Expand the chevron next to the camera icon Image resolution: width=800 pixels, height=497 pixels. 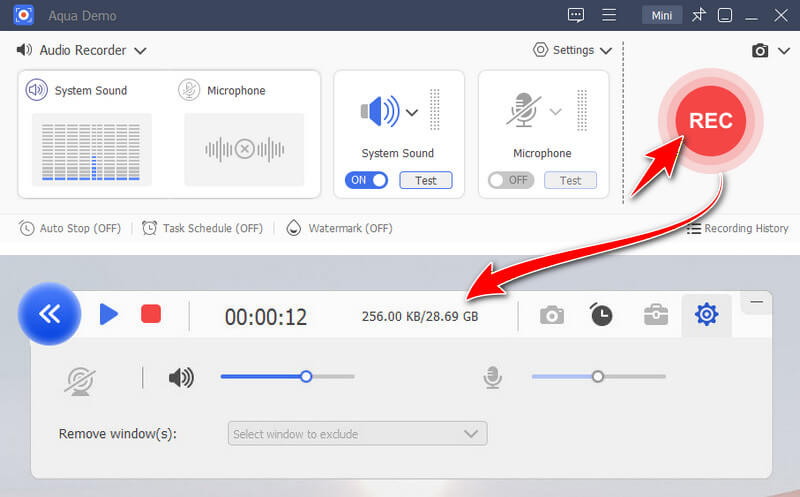pos(784,51)
